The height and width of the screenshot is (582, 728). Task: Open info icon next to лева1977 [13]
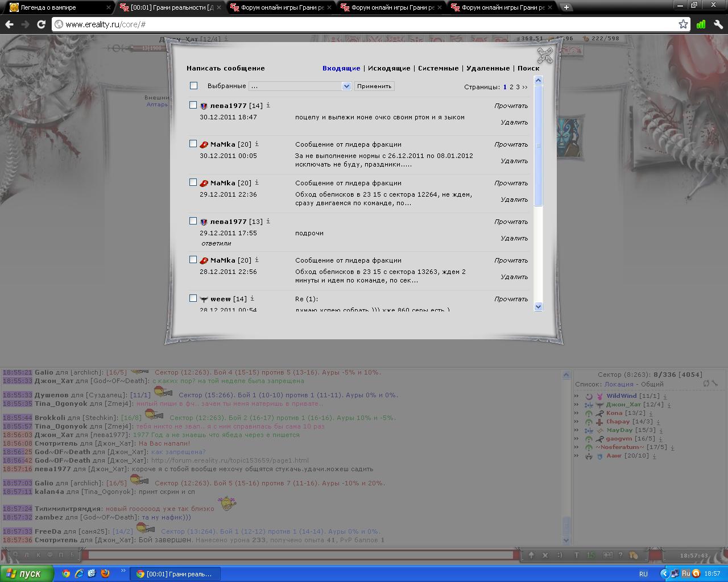268,221
